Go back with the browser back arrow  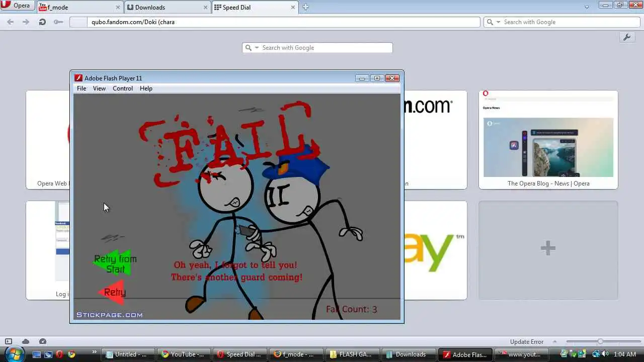tap(11, 22)
